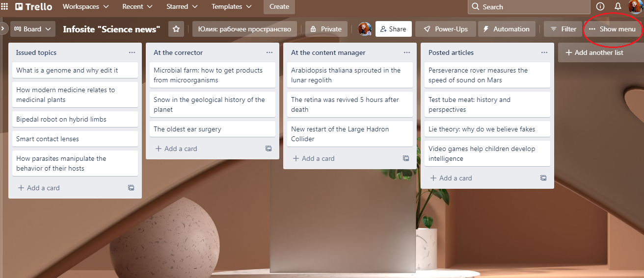Open the Board view switcher dropdown
The height and width of the screenshot is (278, 644).
(x=32, y=29)
